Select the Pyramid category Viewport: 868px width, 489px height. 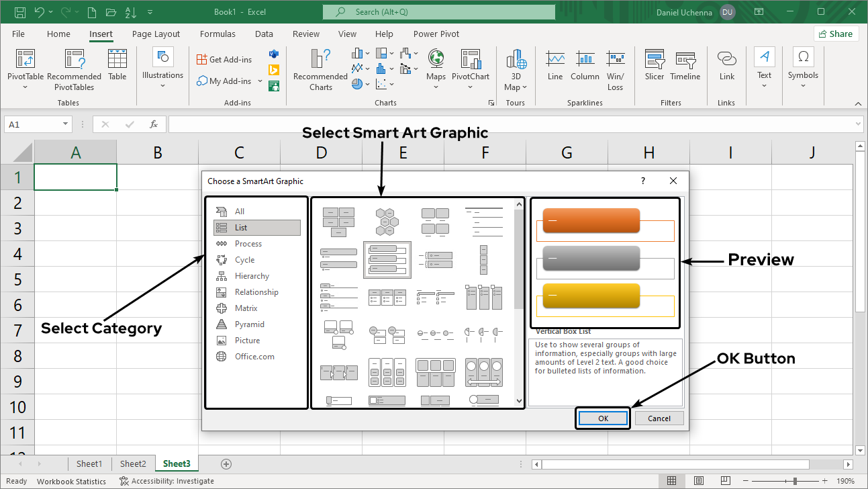(x=249, y=324)
